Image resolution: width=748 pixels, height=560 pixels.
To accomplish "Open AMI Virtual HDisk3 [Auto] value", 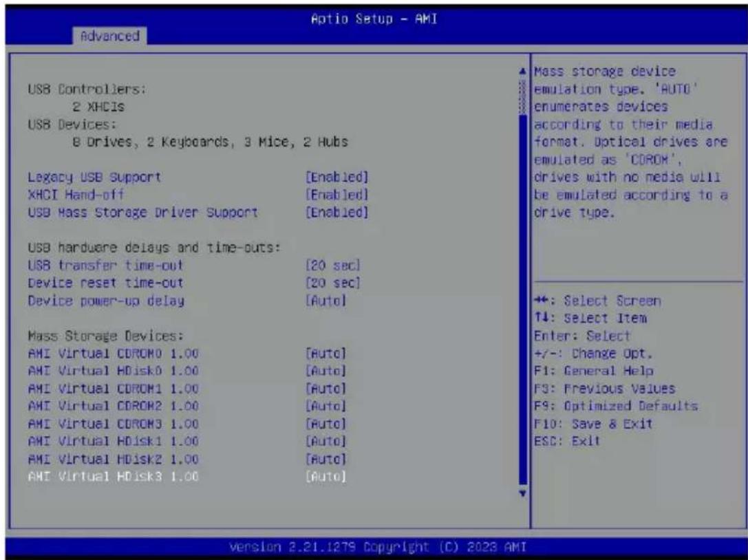I will click(325, 477).
